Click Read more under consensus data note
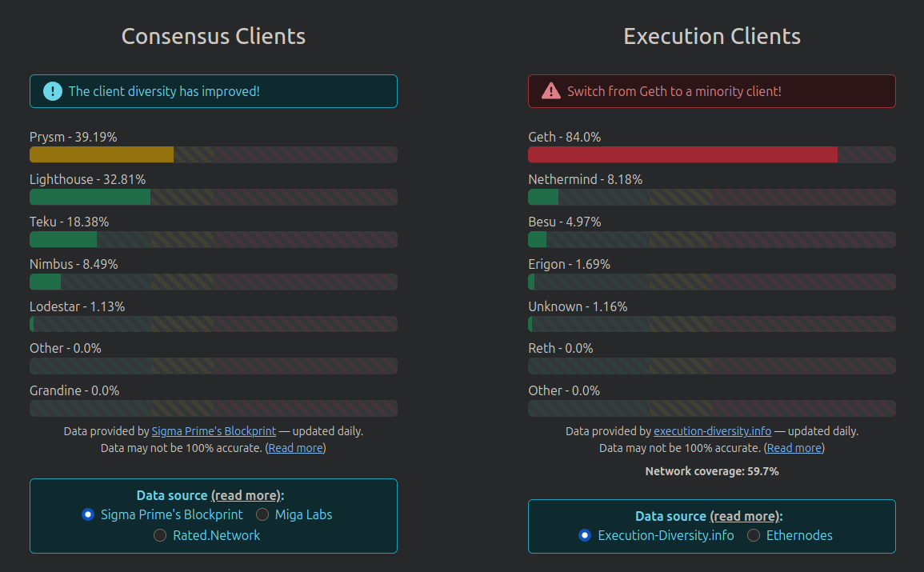The height and width of the screenshot is (572, 924). 296,448
